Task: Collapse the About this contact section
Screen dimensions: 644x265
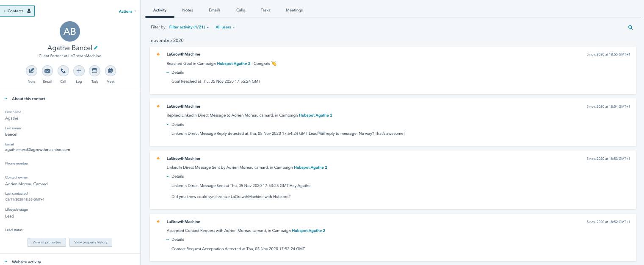Action: click(x=6, y=99)
